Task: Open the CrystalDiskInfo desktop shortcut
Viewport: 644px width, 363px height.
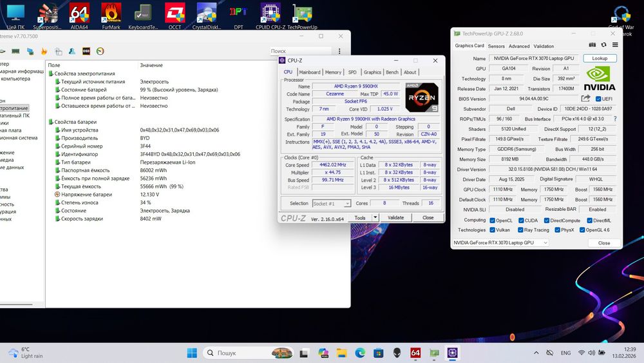Action: point(207,17)
